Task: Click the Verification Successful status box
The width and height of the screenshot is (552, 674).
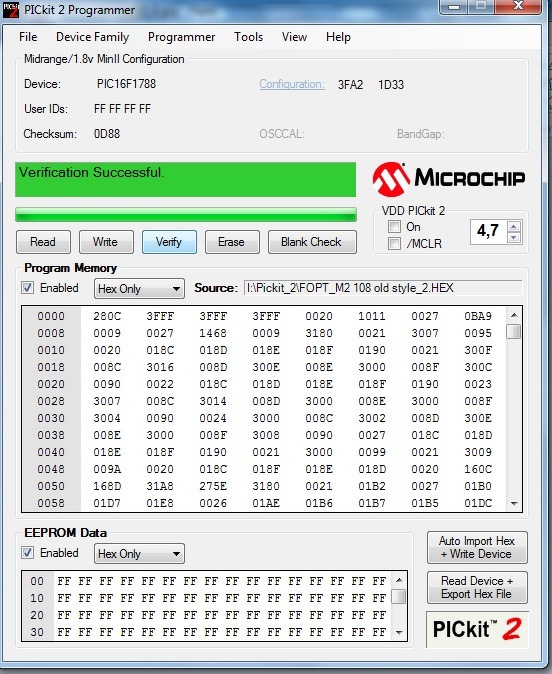Action: [185, 179]
